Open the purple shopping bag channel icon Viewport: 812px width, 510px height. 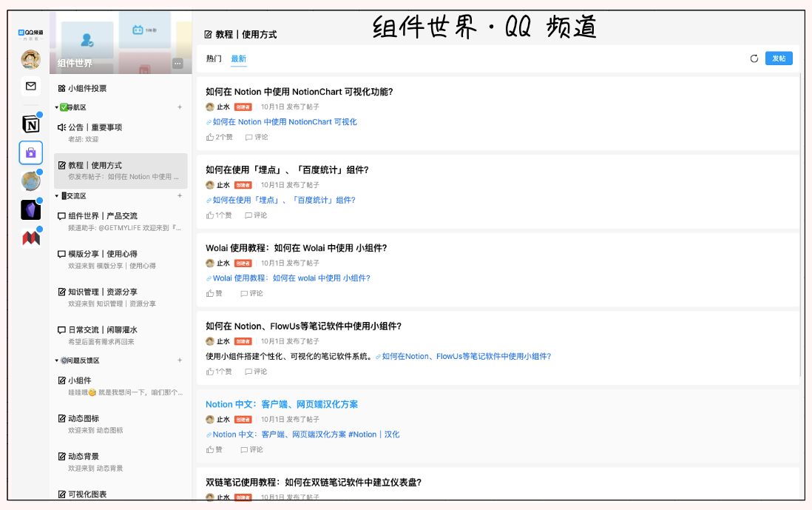(30, 152)
